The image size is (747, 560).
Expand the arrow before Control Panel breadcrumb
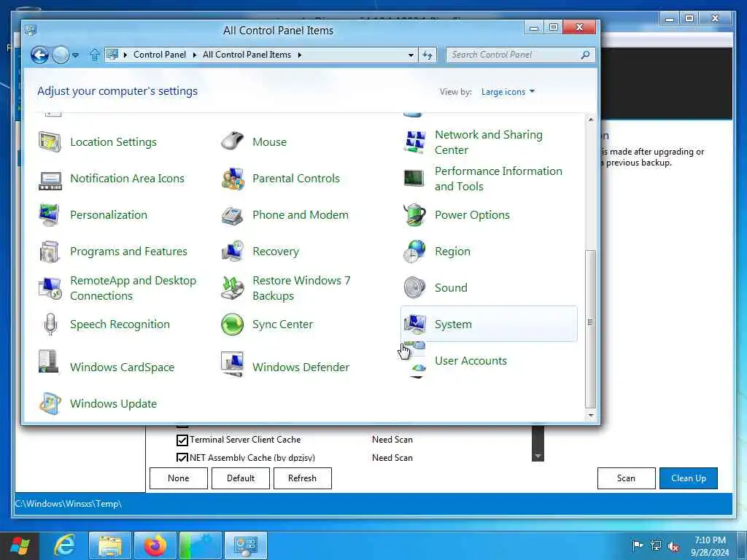coord(125,55)
